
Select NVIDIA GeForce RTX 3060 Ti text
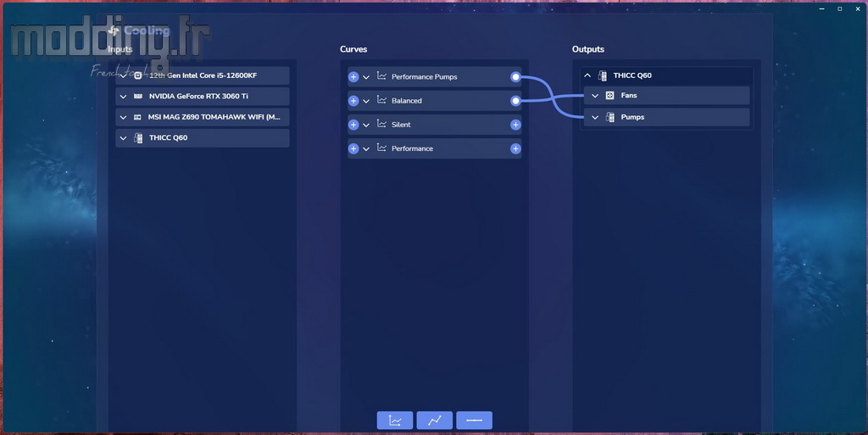coord(198,97)
